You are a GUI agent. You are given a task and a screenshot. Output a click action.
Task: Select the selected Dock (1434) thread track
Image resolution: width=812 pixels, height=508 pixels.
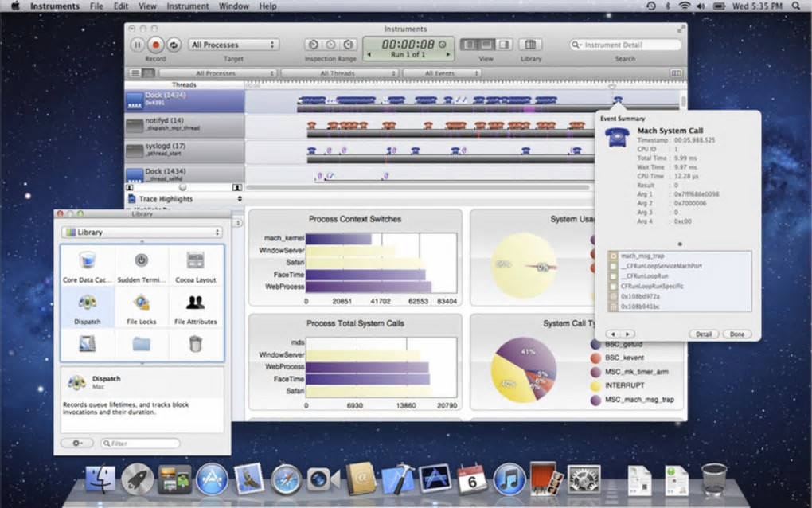(x=185, y=101)
